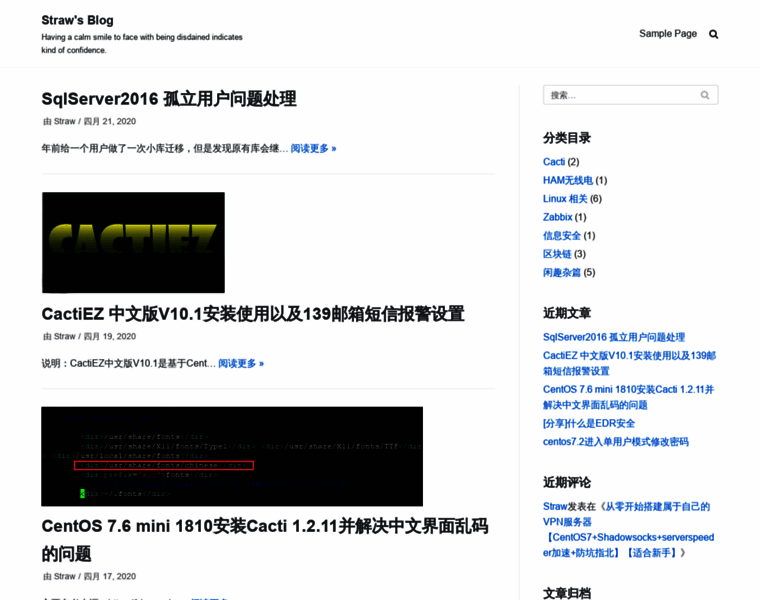This screenshot has height=600, width=760.
Task: Click the search submit icon in sidebar
Action: coord(705,95)
